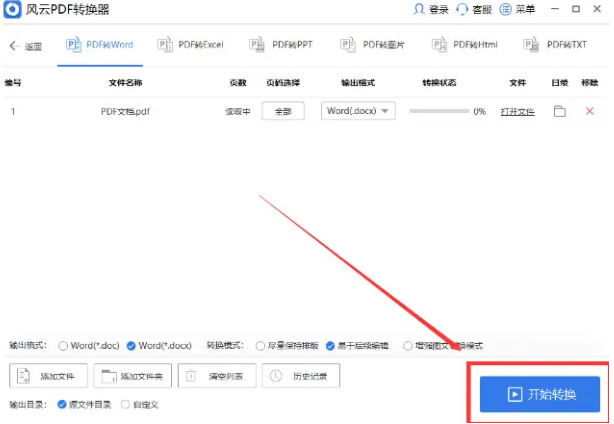This screenshot has width=614, height=424.
Task: Switch to the PDF转图片 tab
Action: [372, 45]
